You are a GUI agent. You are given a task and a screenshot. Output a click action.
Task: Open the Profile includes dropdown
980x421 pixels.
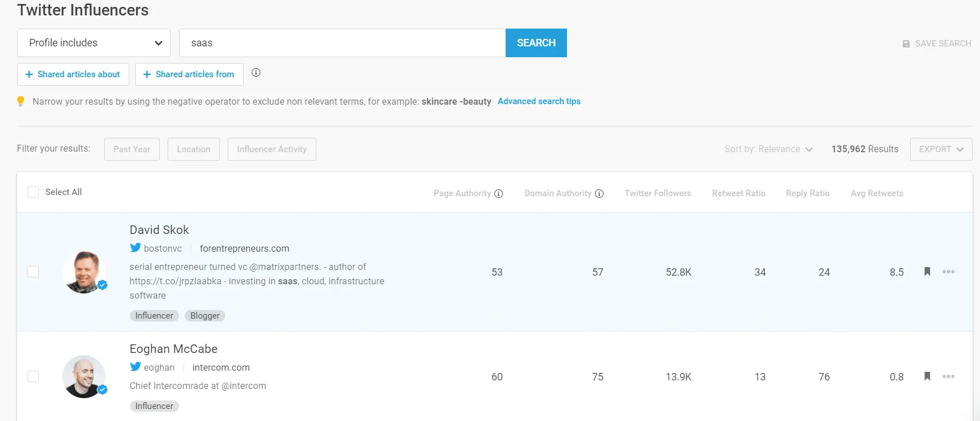click(x=94, y=43)
